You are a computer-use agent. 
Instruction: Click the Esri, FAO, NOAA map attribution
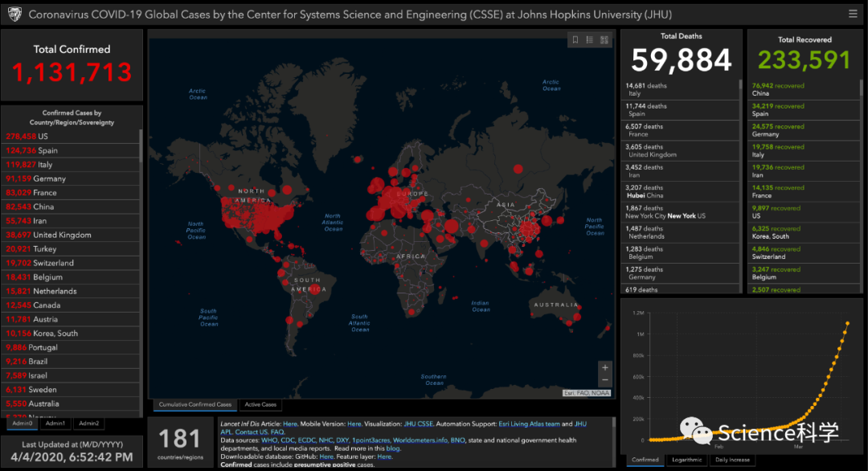(x=587, y=393)
